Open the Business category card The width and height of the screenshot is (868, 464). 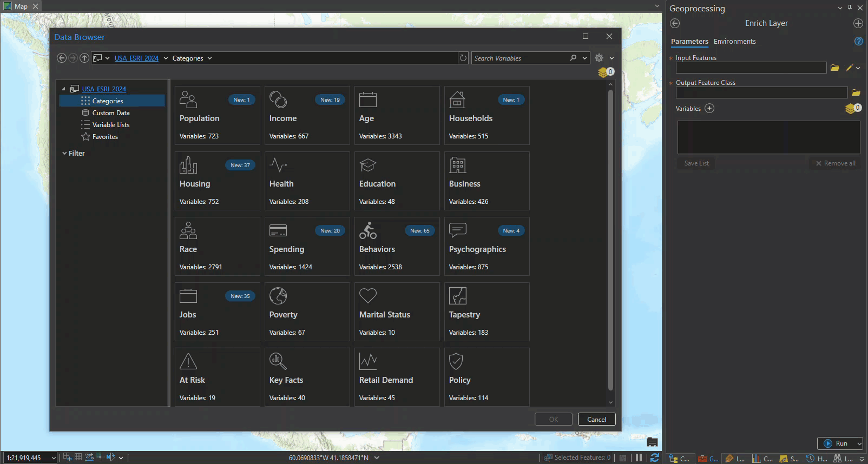486,181
